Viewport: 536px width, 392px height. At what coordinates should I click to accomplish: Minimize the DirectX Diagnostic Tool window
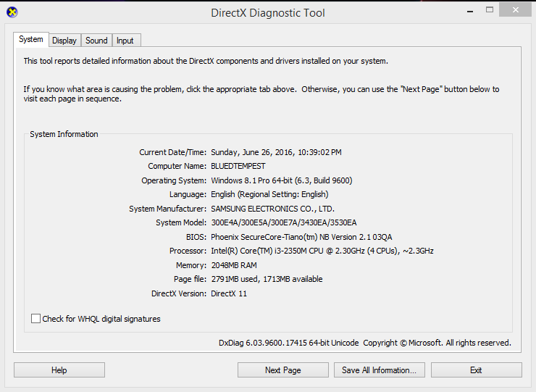470,11
